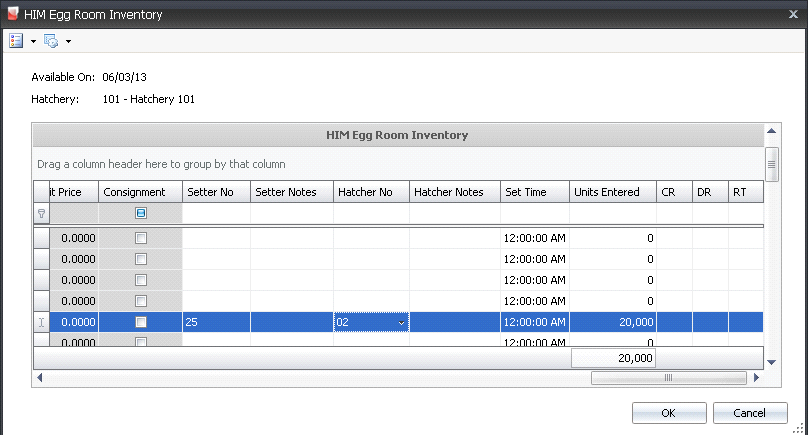Open the Hatcher No 02 dropdown
The height and width of the screenshot is (435, 808).
pos(401,322)
